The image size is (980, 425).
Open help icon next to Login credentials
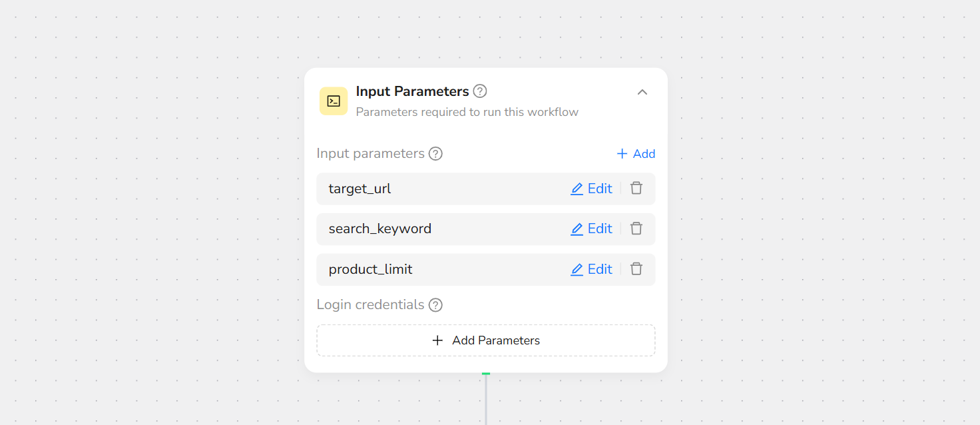(x=435, y=305)
